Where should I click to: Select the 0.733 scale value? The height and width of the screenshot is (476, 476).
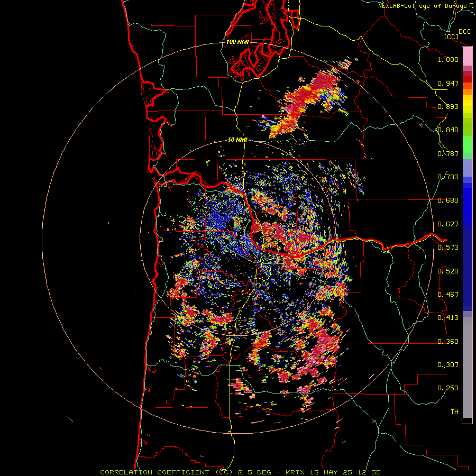tap(448, 177)
